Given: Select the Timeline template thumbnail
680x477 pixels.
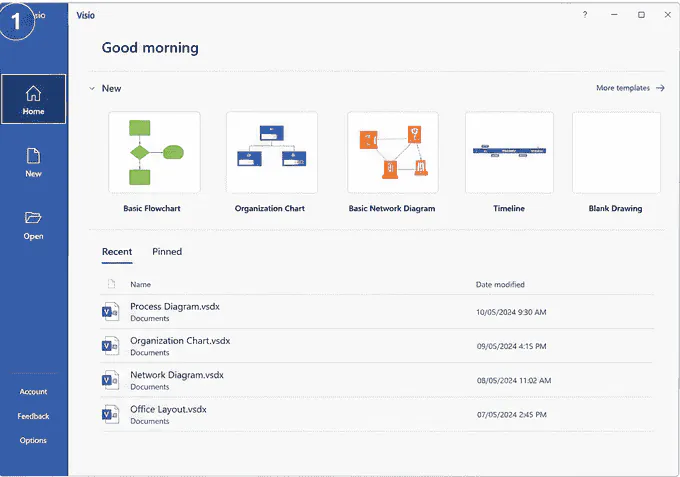Looking at the screenshot, I should click(x=509, y=152).
